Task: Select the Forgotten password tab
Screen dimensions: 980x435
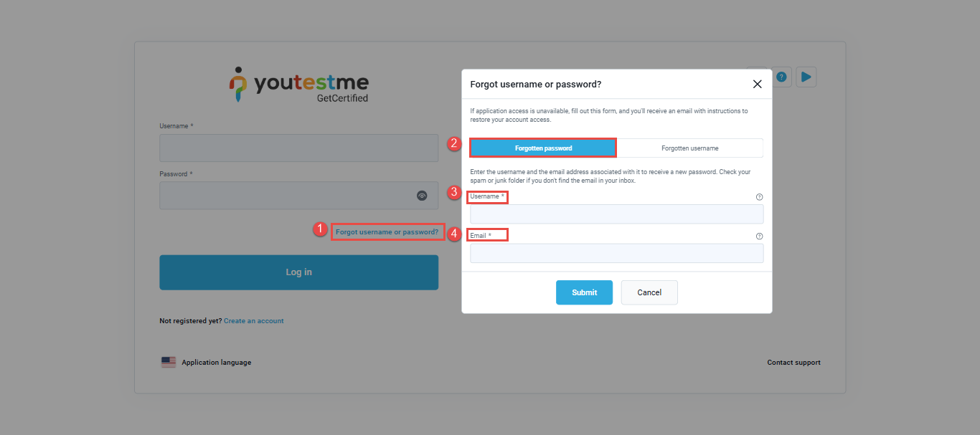Action: 543,148
